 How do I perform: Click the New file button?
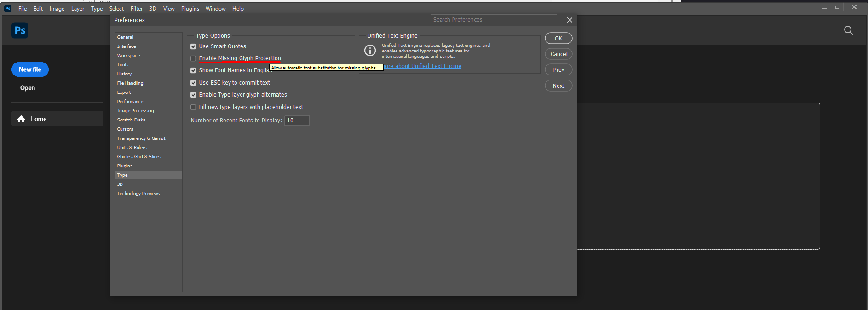pos(30,69)
